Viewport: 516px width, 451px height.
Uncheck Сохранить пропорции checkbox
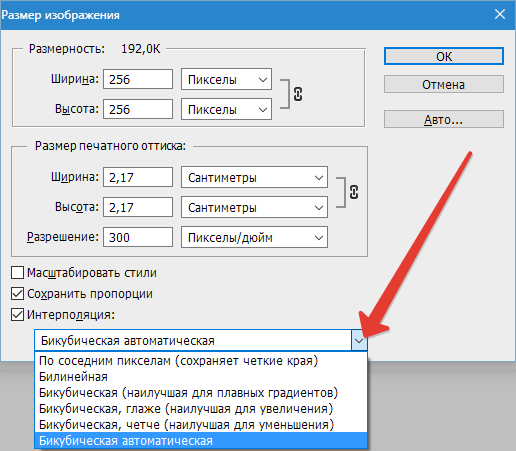point(17,294)
